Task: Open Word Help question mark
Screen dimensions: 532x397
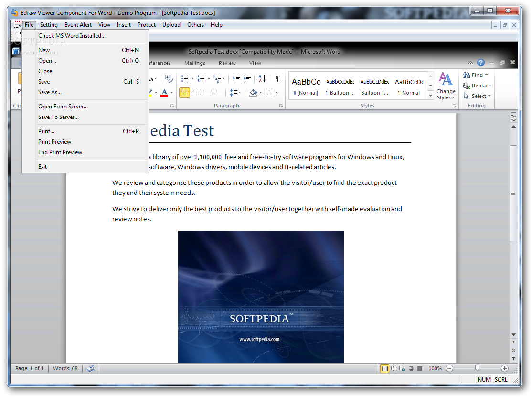Action: (481, 63)
